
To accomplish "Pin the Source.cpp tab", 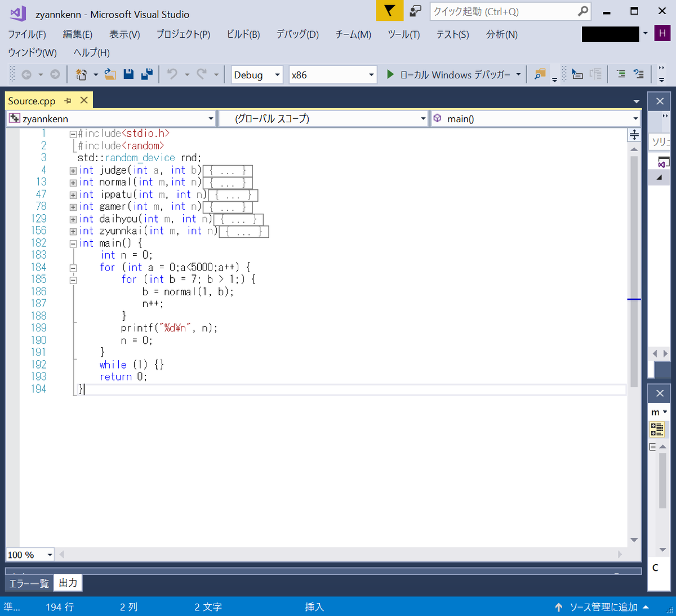I will coord(68,101).
